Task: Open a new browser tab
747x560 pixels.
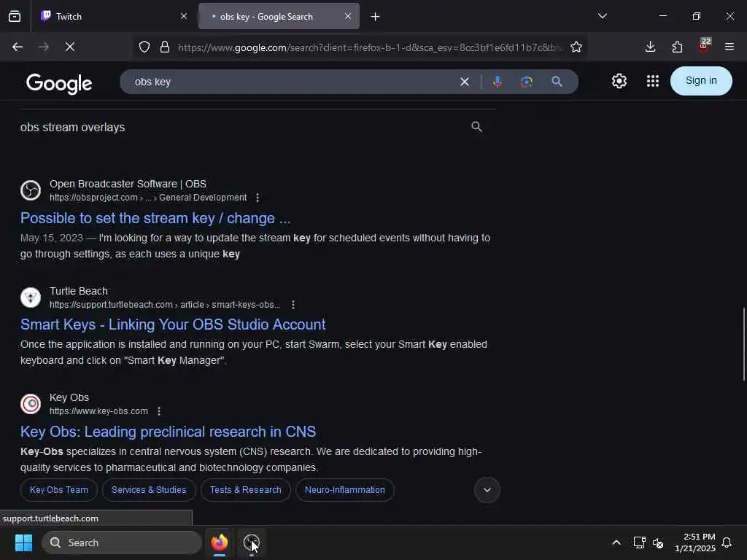Action: [376, 17]
